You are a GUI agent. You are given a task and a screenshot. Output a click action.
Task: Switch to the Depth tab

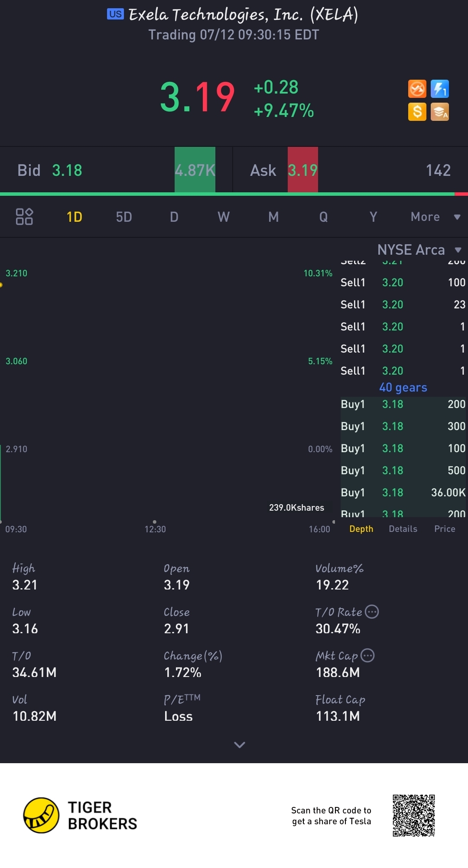(361, 529)
